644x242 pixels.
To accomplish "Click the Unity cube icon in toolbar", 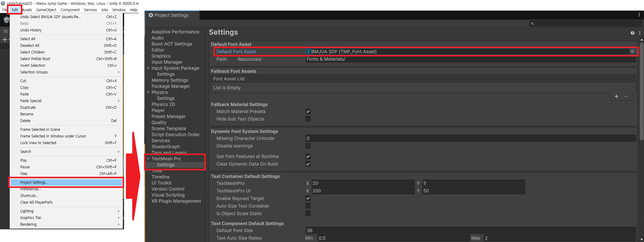I will pyautogui.click(x=6, y=20).
